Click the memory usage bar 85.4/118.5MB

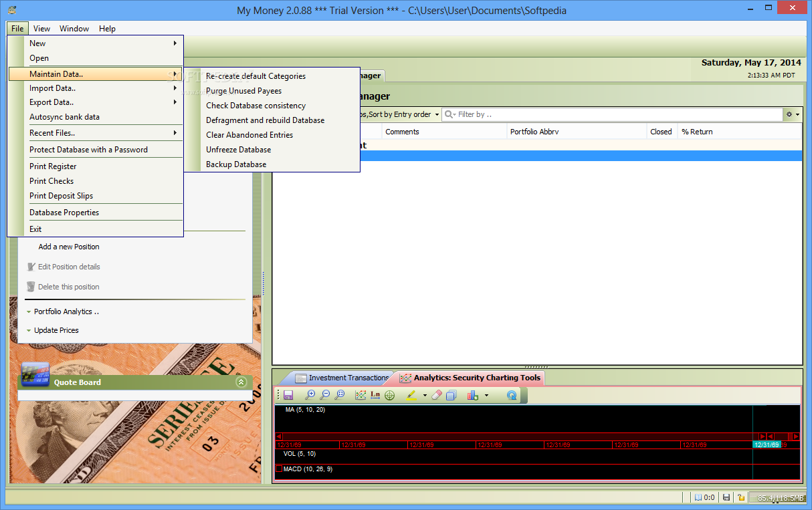[778, 497]
